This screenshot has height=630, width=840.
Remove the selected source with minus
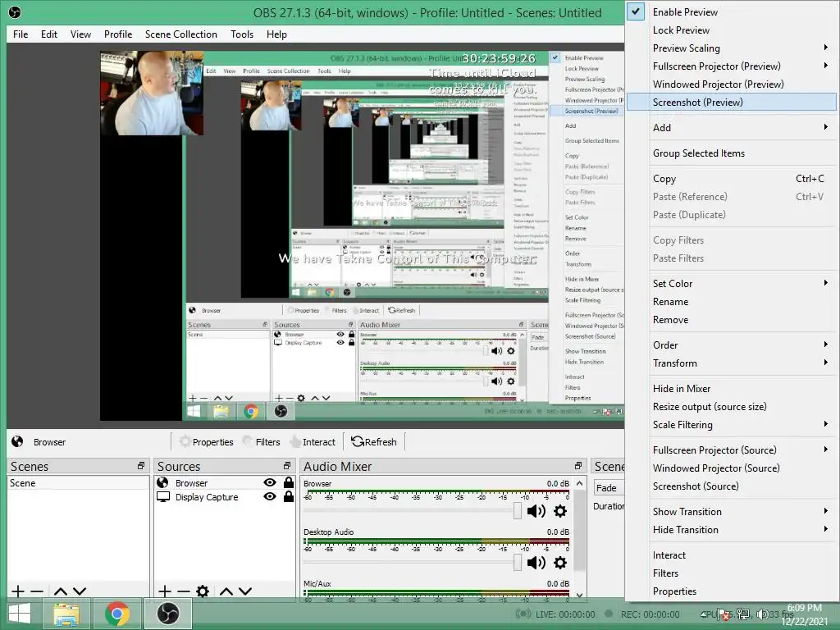(183, 591)
